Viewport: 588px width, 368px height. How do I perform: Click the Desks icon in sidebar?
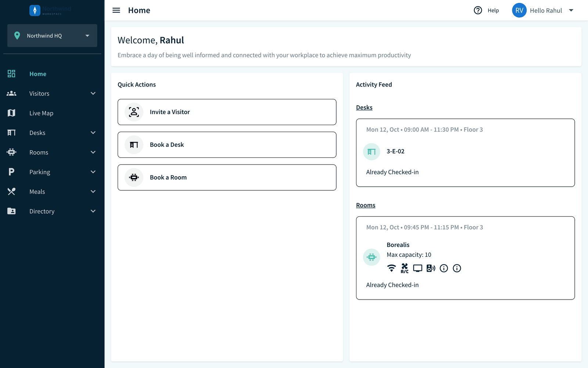pos(11,132)
